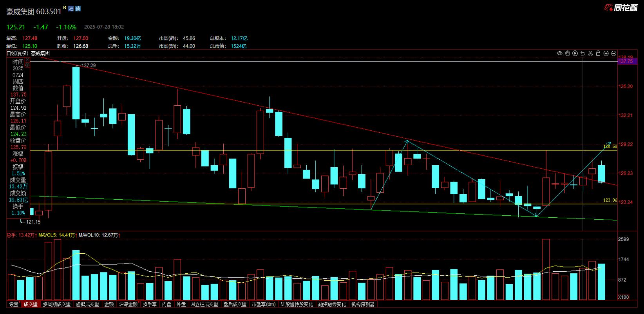Select the hand pan tool
Viewport: 644px width, 314px height.
coord(567,53)
